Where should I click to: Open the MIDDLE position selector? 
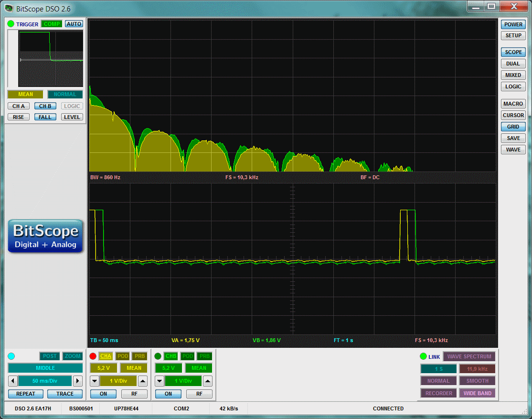[x=45, y=368]
